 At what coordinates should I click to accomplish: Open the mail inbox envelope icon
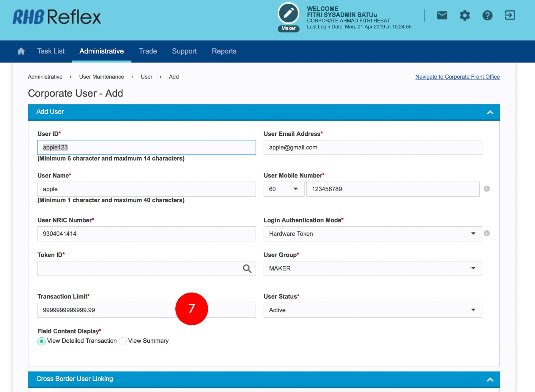pyautogui.click(x=442, y=15)
